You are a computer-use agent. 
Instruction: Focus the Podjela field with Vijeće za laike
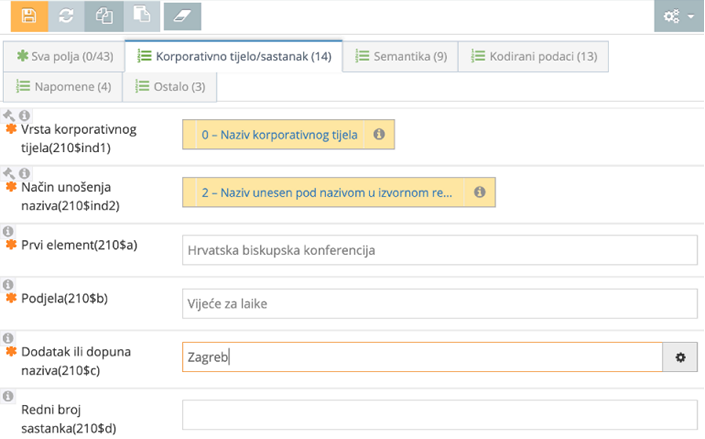click(439, 303)
